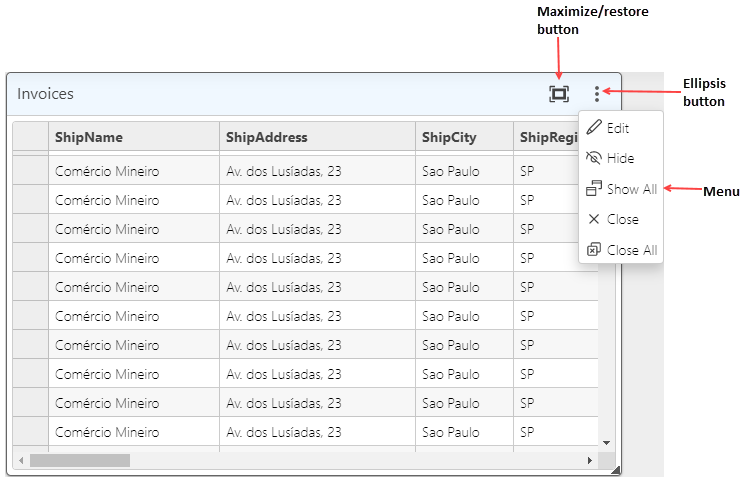Click the maximize/restore icon in Invoices header
The height and width of the screenshot is (478, 741).
coord(559,94)
